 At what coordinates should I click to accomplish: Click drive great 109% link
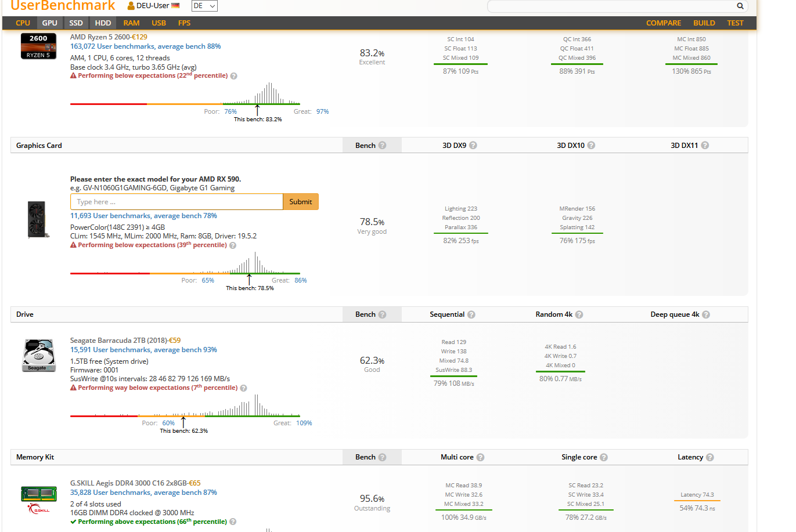pyautogui.click(x=304, y=423)
